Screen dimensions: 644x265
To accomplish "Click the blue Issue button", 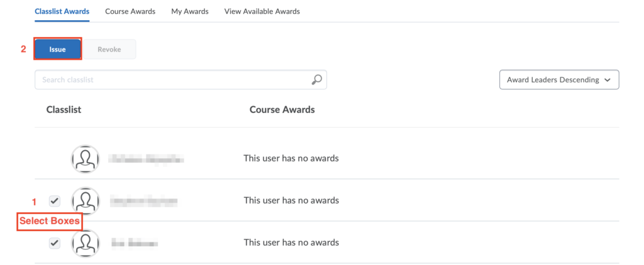I will [x=57, y=49].
